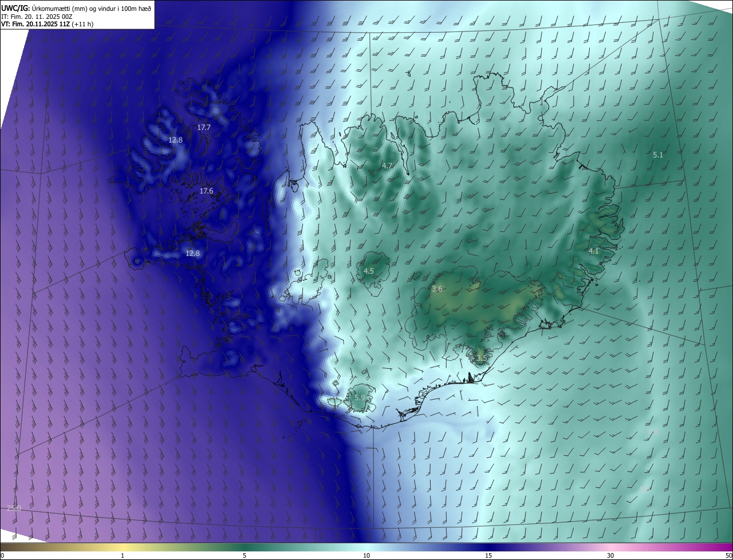This screenshot has height=560, width=733.
Task: Click the 5 tick on the color scale
Action: click(245, 555)
